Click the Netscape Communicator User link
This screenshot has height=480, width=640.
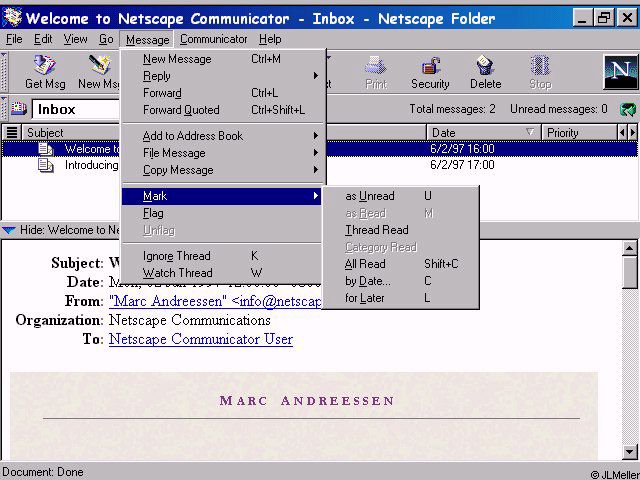201,339
